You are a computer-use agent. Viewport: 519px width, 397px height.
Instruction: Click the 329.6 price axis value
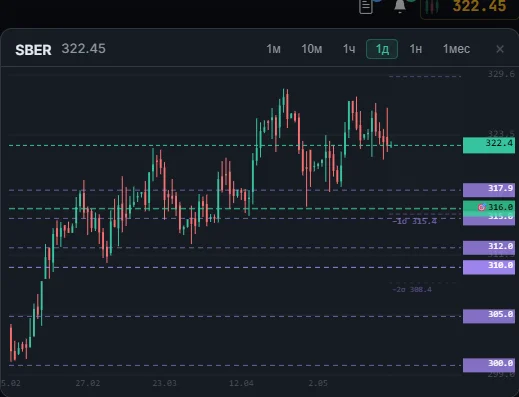tap(501, 74)
